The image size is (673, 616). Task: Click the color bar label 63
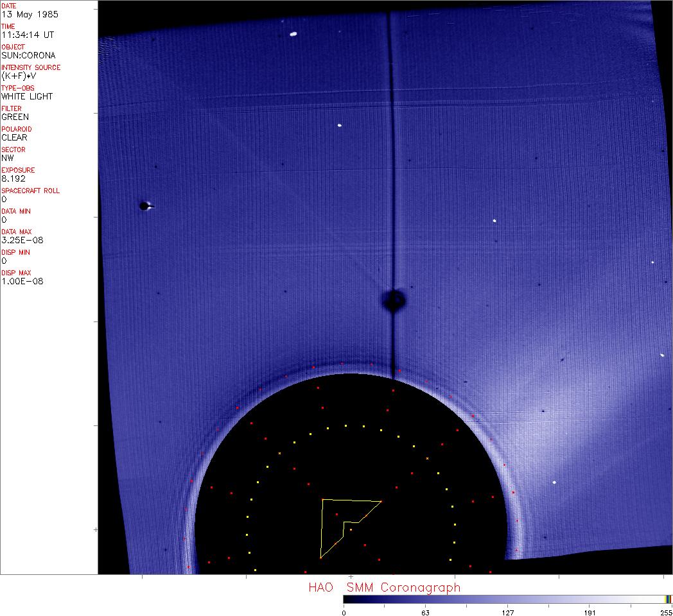tap(425, 612)
